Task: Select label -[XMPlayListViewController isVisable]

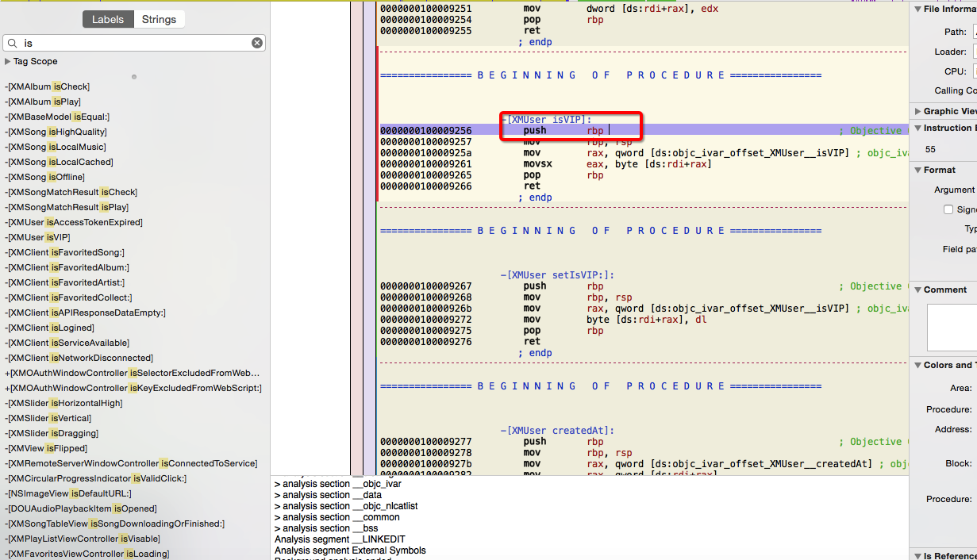Action: click(x=82, y=539)
